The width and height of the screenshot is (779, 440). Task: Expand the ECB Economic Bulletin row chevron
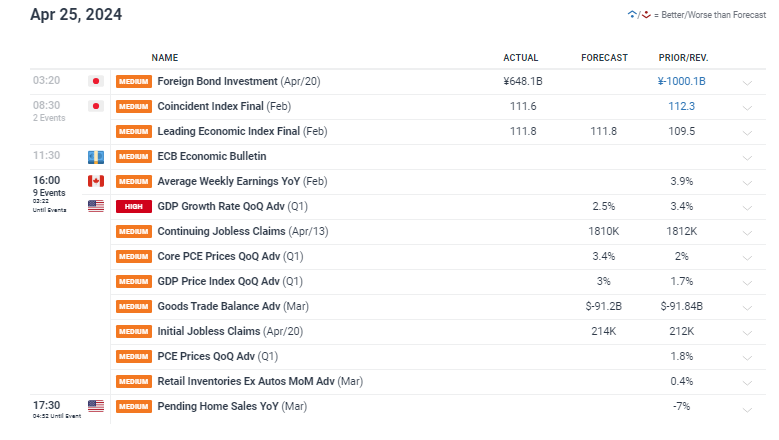(747, 158)
